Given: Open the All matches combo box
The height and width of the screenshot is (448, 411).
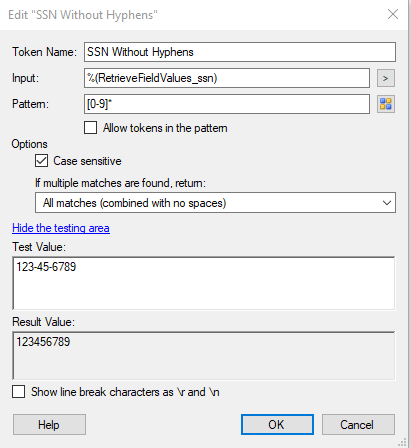Looking at the screenshot, I should (215, 203).
